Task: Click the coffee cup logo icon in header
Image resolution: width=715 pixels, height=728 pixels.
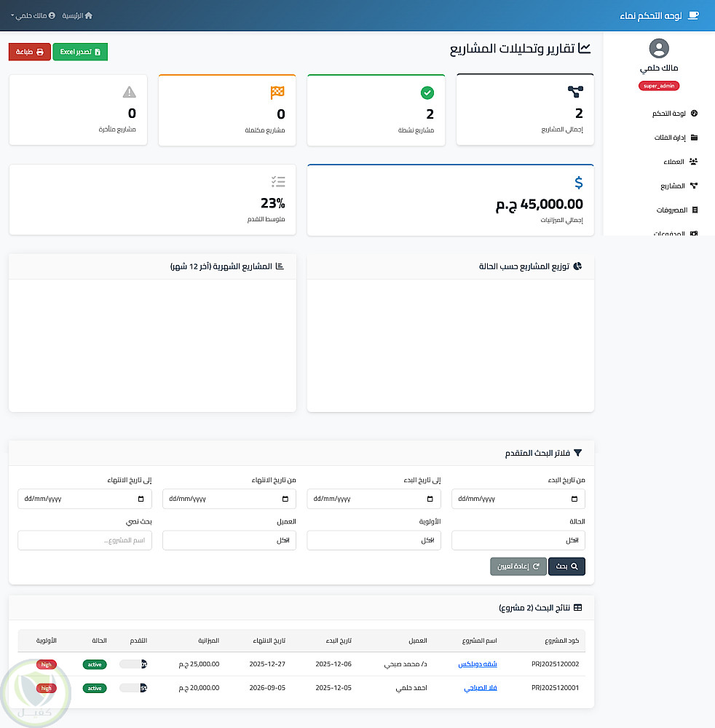Action: pos(693,16)
